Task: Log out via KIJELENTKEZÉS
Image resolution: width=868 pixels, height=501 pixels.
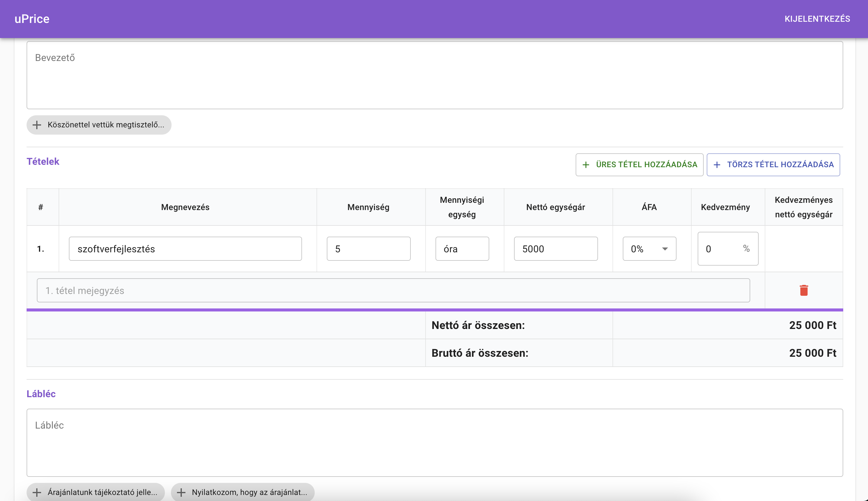Action: pos(817,19)
